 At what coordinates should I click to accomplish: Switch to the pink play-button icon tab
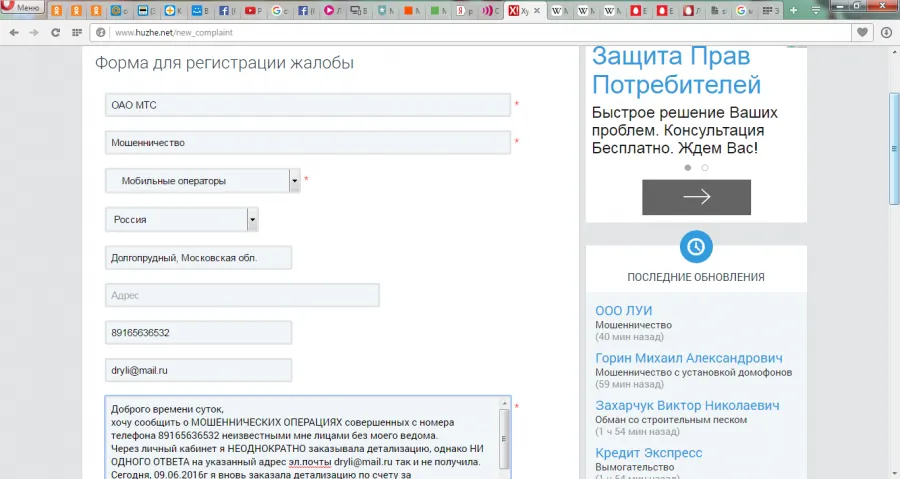tap(332, 10)
